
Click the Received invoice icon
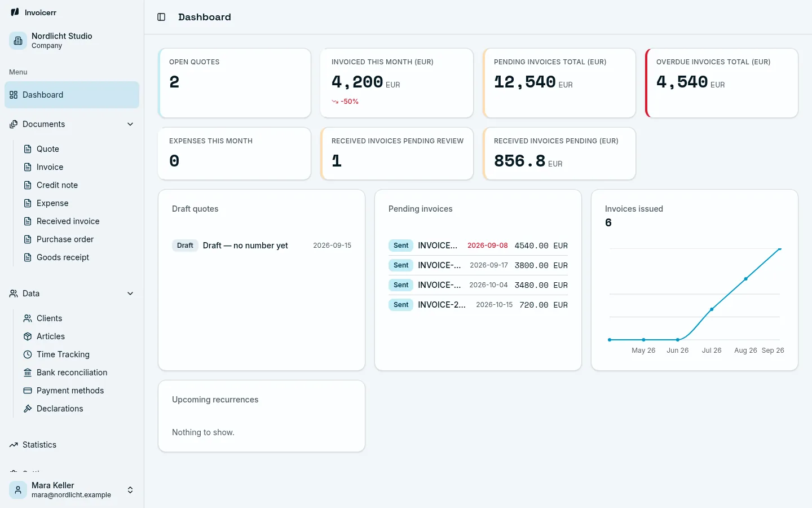tap(28, 221)
